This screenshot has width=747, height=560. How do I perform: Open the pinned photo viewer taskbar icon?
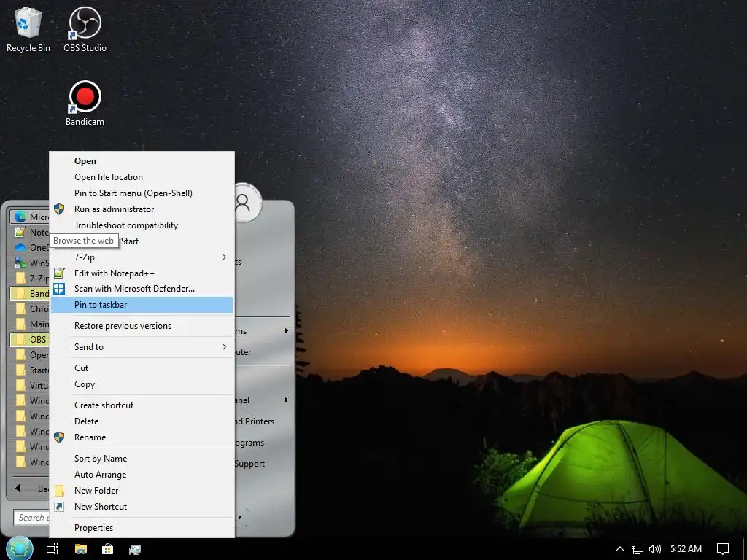135,549
